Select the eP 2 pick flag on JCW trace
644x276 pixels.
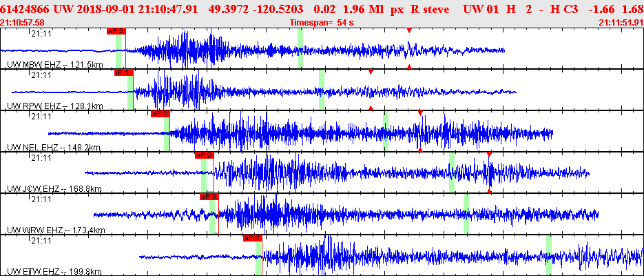click(x=205, y=155)
